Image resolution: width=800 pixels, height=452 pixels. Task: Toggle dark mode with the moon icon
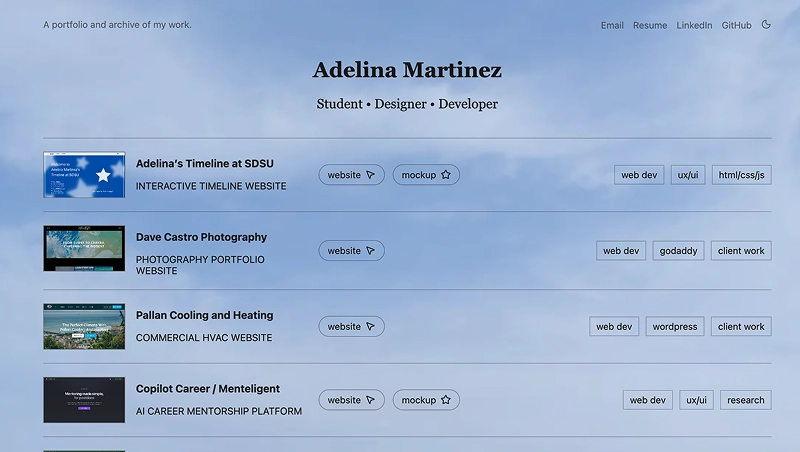[766, 24]
